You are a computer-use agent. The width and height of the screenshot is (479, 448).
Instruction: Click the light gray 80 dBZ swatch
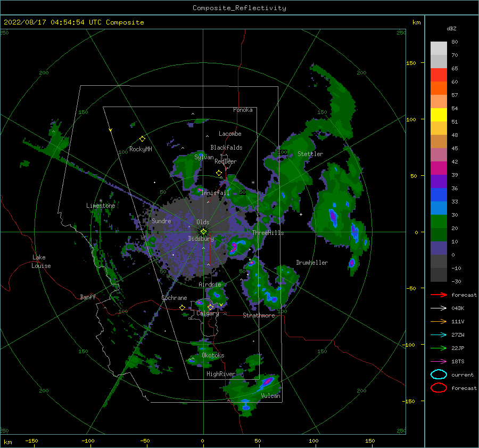pos(439,48)
